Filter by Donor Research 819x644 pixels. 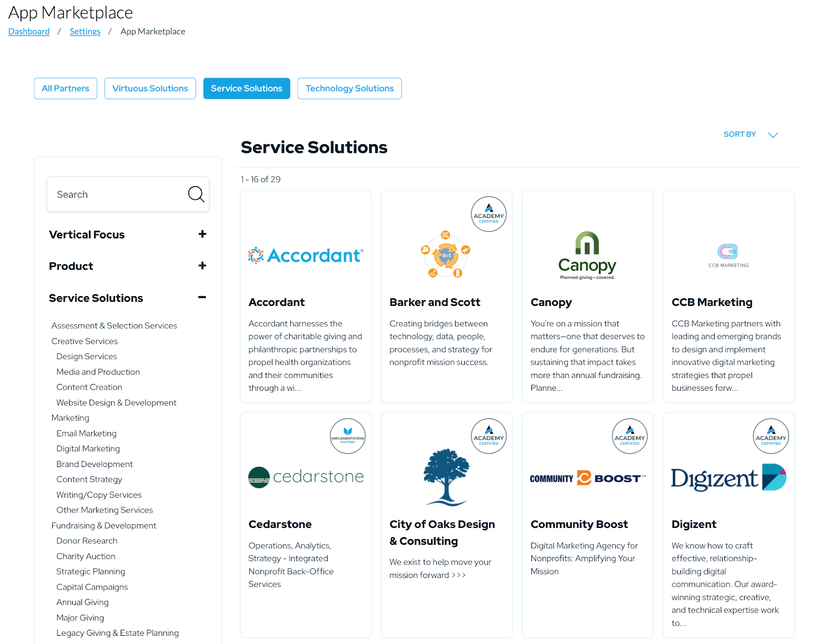point(87,541)
